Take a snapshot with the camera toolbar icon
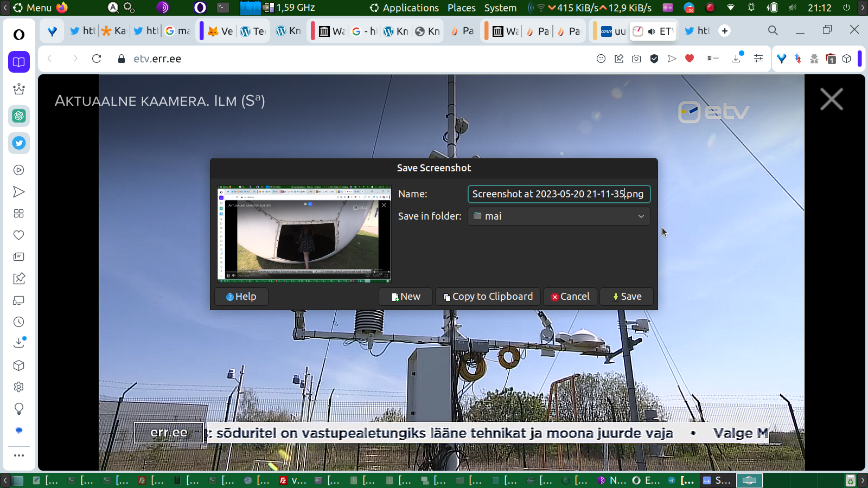Screen dimensions: 868x488 point(636,59)
